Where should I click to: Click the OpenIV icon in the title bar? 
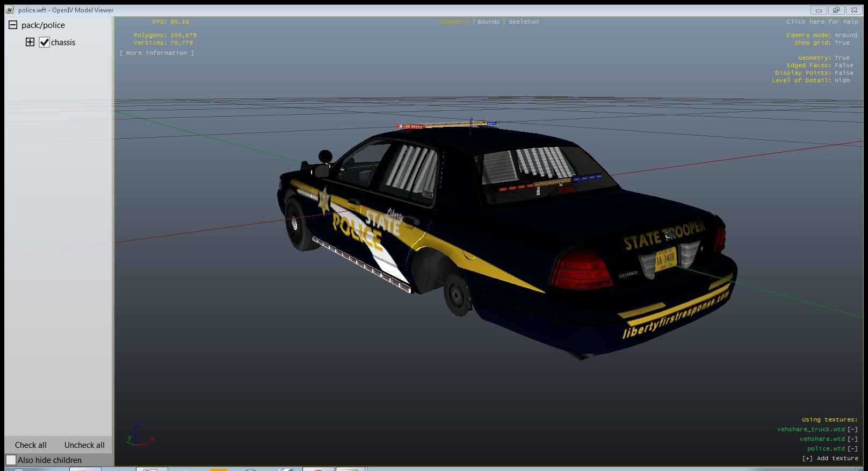tap(10, 10)
